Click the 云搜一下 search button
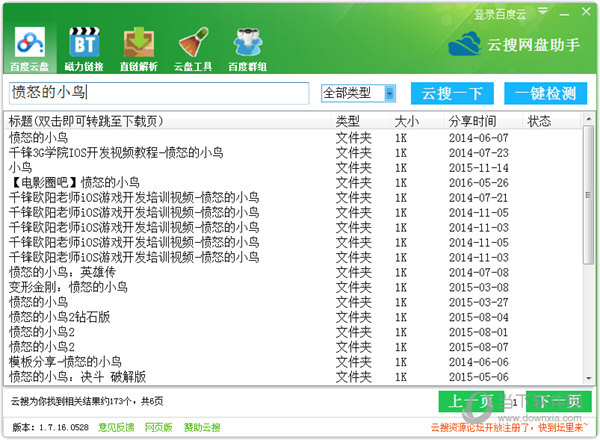The height and width of the screenshot is (440, 600). [452, 93]
